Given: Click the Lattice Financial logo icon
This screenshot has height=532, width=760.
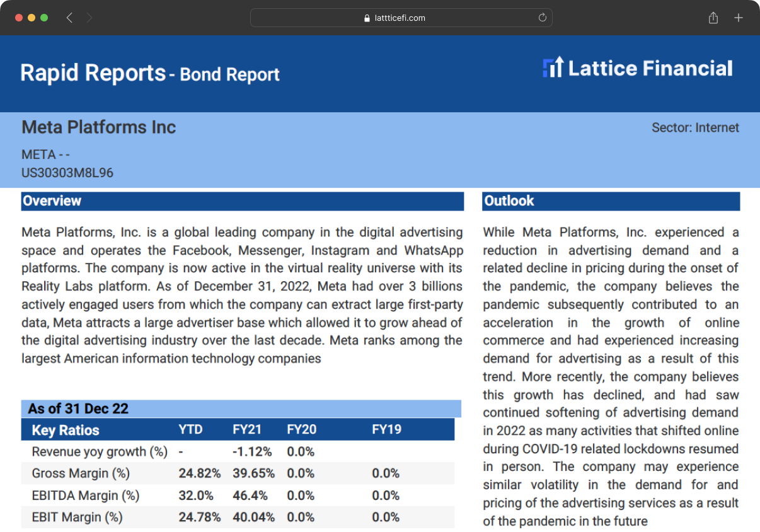Looking at the screenshot, I should click(x=553, y=68).
